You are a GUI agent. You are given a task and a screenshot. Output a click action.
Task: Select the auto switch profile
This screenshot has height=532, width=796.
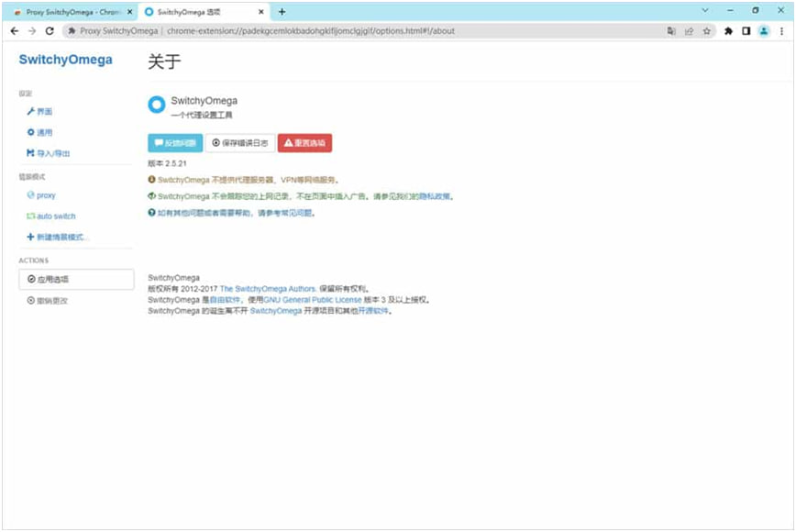[56, 216]
